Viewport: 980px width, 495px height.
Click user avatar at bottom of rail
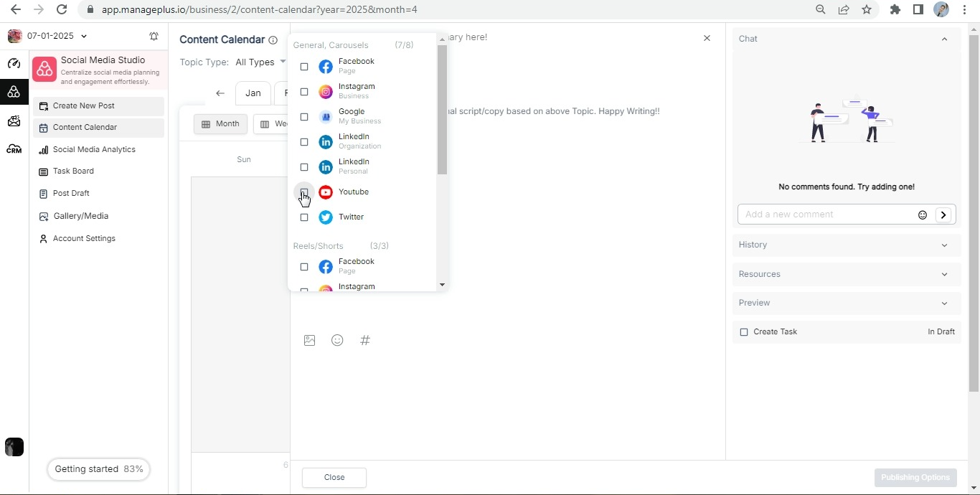click(14, 447)
